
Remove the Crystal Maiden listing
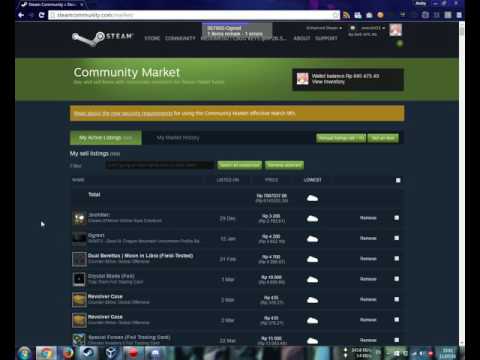click(x=368, y=279)
